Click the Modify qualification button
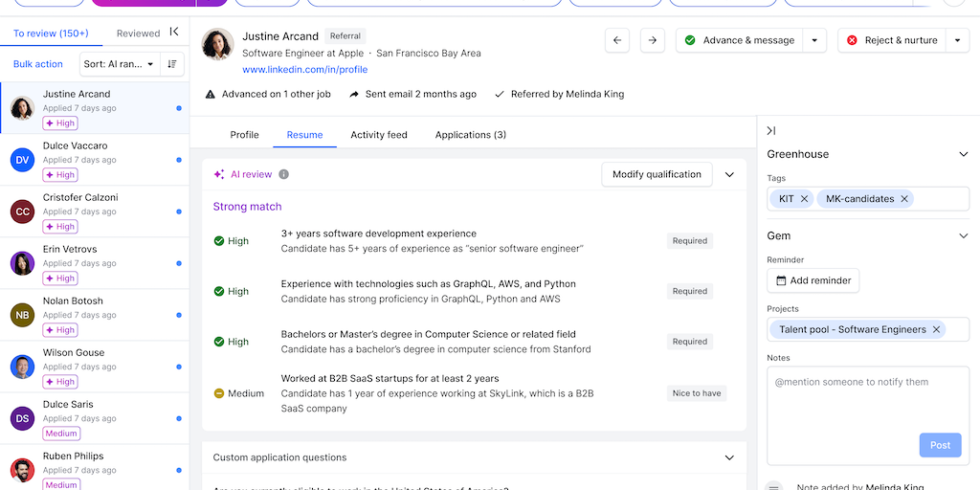980x490 pixels. [657, 174]
